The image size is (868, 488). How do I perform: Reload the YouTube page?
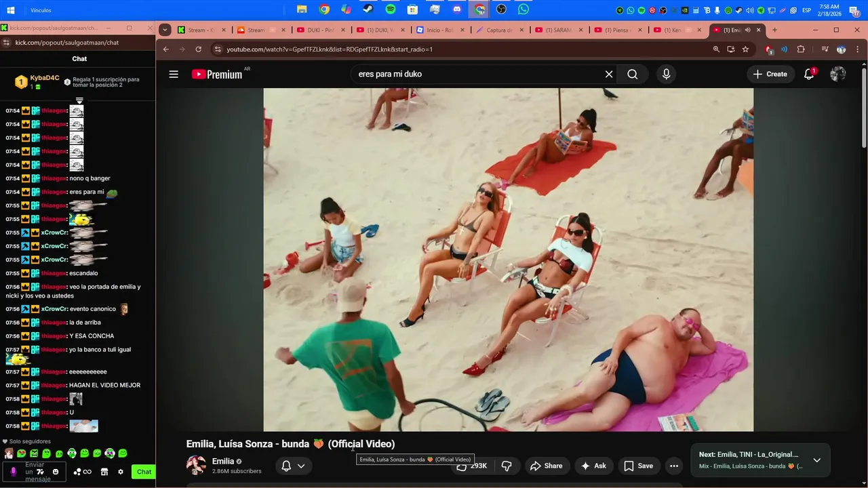[x=198, y=49]
